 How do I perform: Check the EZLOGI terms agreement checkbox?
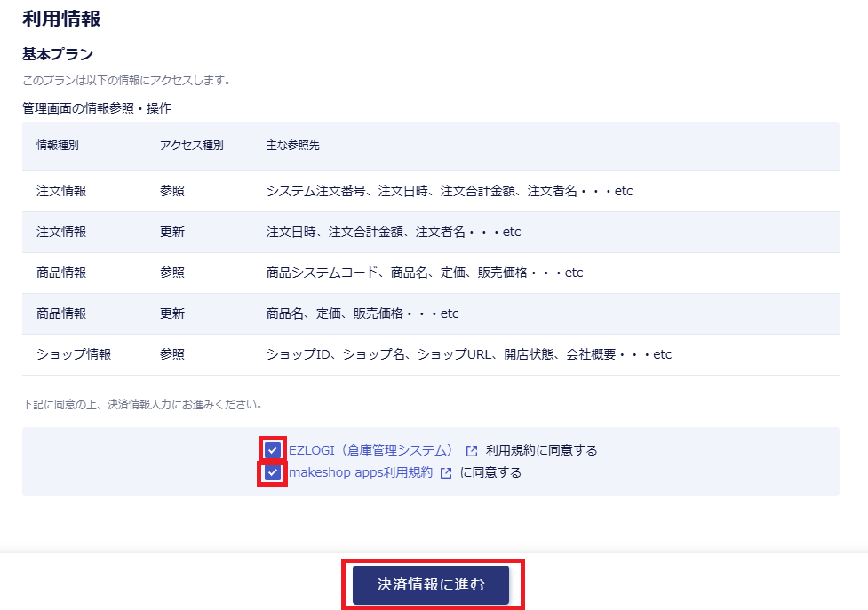click(273, 450)
